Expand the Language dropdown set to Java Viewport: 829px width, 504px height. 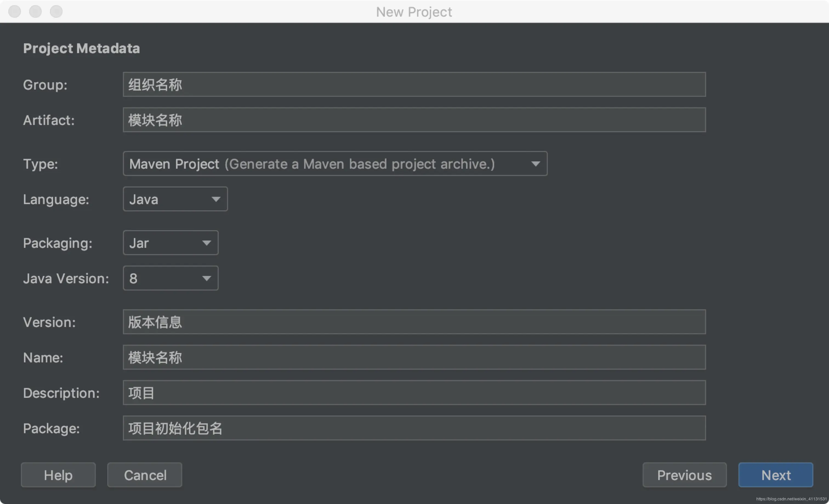click(175, 199)
